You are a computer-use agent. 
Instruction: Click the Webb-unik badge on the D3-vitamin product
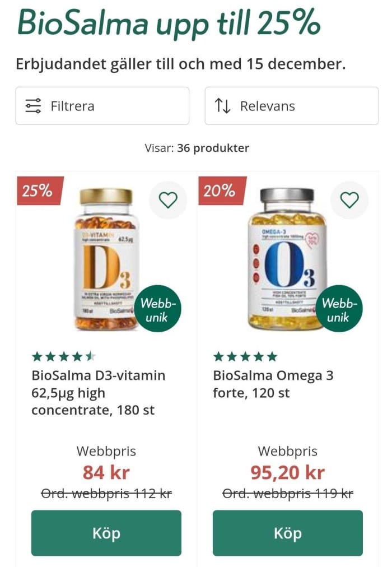[158, 309]
